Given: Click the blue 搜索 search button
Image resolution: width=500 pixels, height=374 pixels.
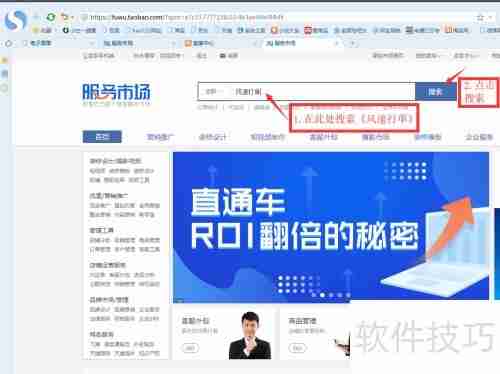Looking at the screenshot, I should coord(435,92).
